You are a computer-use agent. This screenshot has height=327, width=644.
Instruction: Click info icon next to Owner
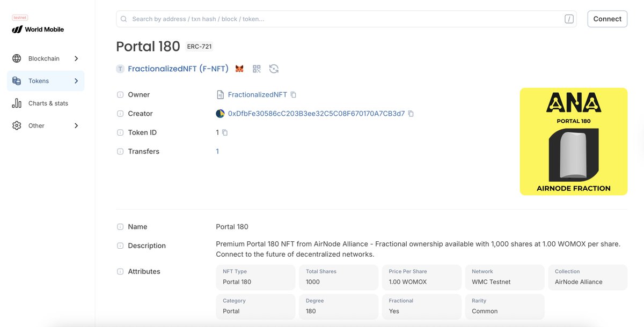(x=120, y=95)
